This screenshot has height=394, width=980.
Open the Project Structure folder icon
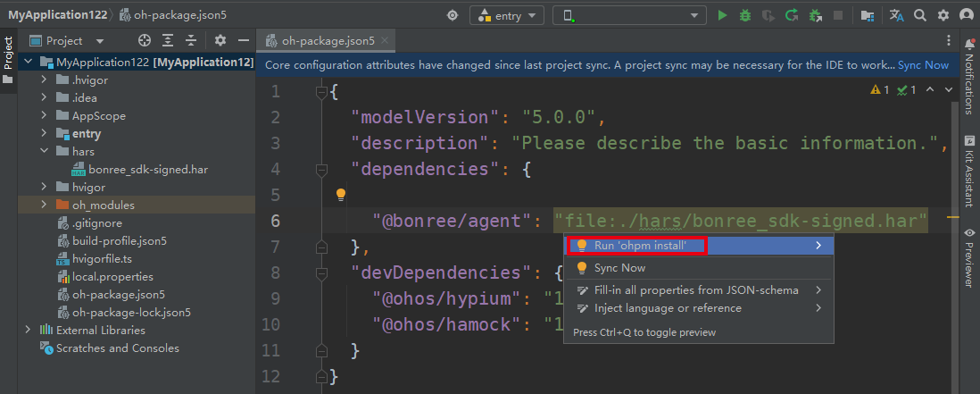867,15
